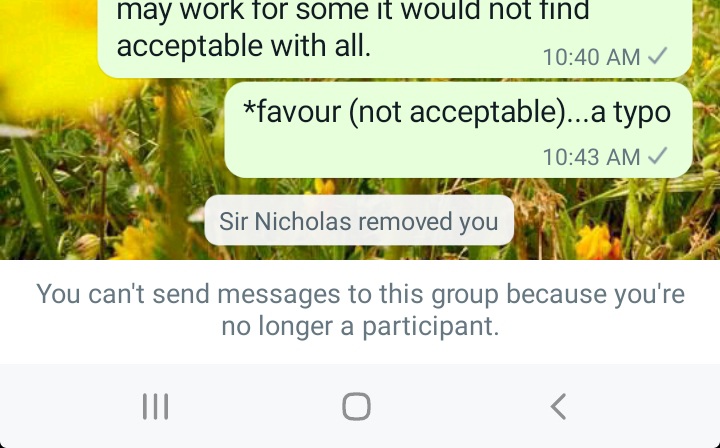Tap the word '*favour' in the bubble
The height and width of the screenshot is (448, 720).
(292, 112)
